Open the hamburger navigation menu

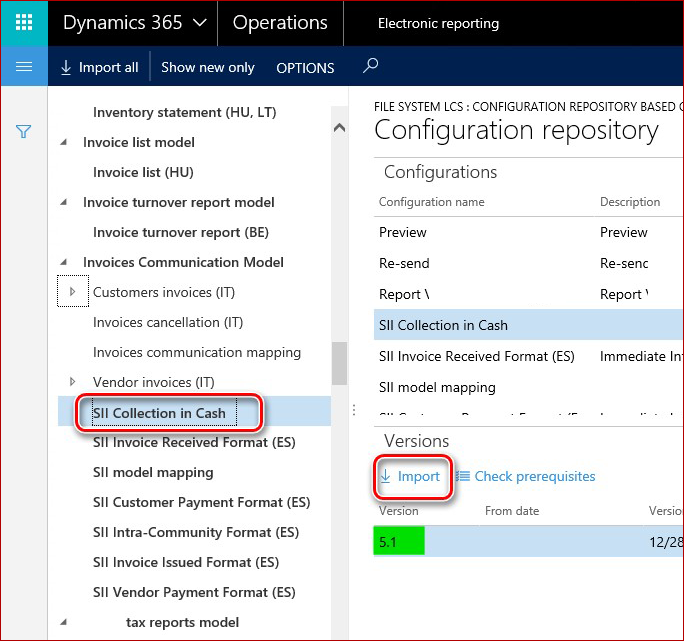[24, 66]
